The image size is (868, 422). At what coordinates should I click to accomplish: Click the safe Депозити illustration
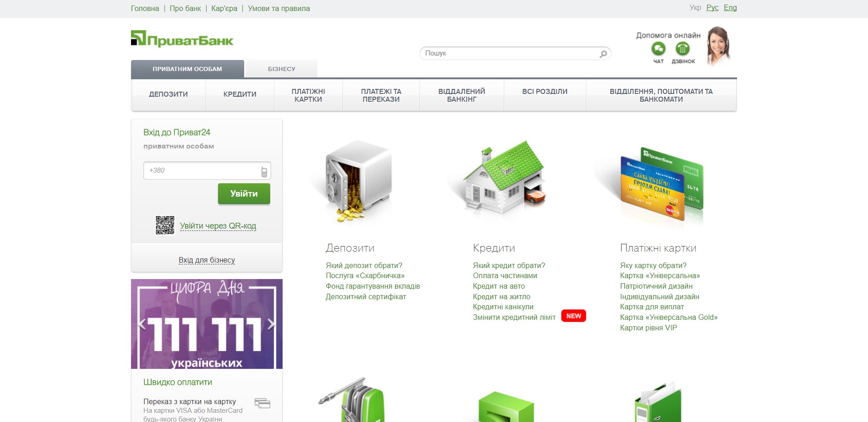358,181
